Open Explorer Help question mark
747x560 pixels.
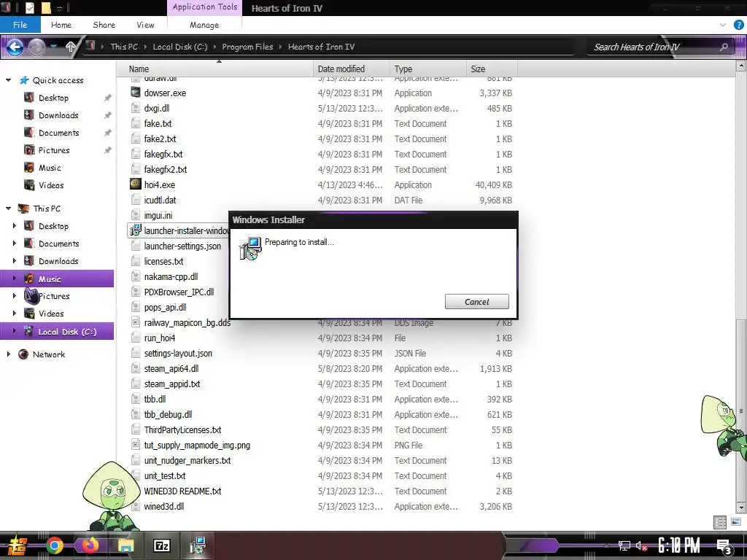[738, 25]
